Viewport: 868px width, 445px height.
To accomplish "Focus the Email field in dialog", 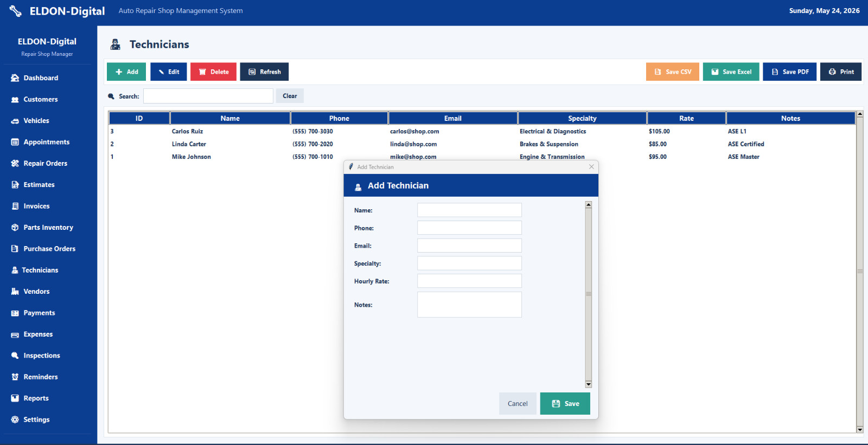I will (469, 246).
